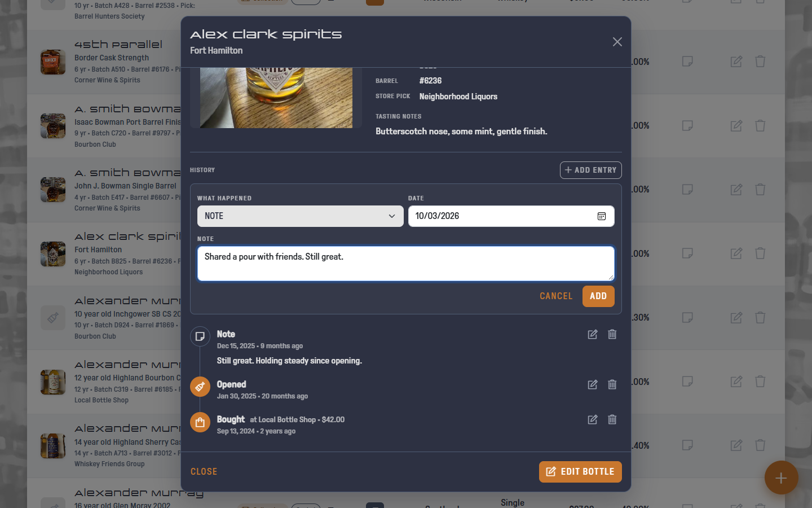
Task: Delete the Fort Hamilton bottle row
Action: 760,253
